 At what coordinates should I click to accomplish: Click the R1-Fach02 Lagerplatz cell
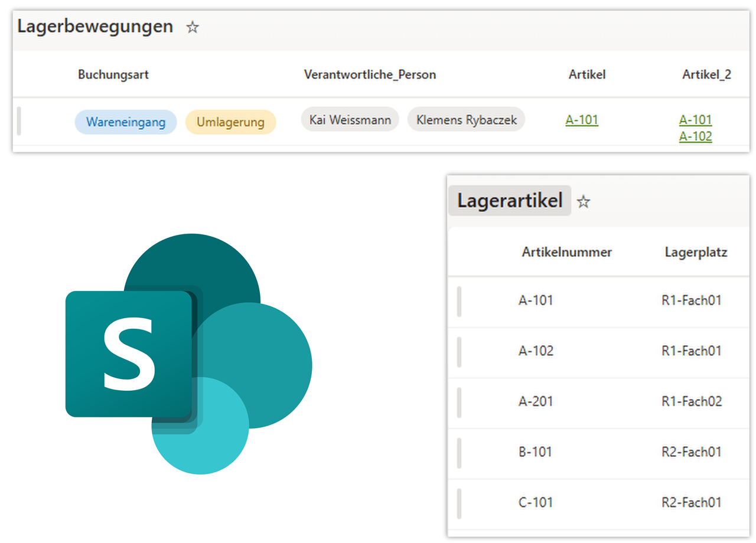click(692, 401)
